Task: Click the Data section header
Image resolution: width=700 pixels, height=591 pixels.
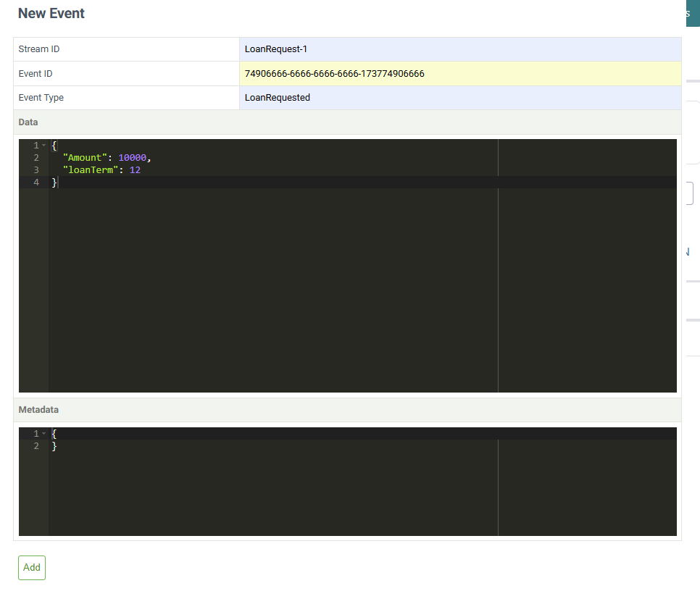Action: coord(28,122)
